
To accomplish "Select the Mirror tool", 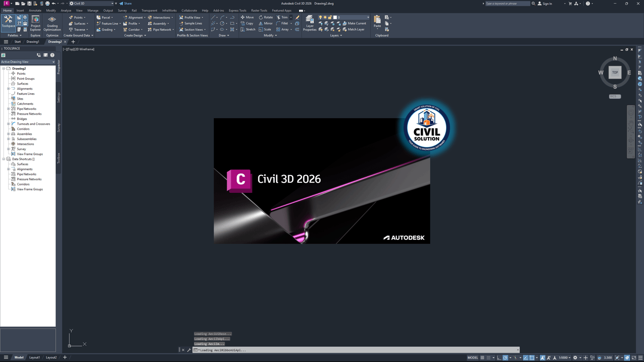I will point(266,24).
